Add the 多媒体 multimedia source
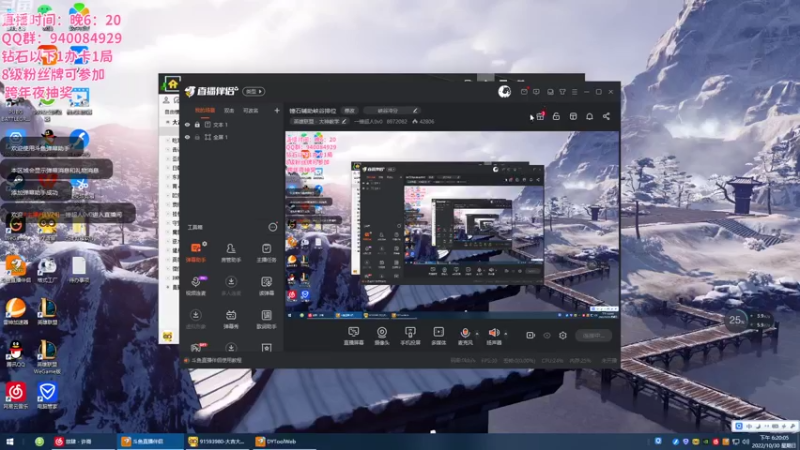The height and width of the screenshot is (450, 800). click(x=438, y=336)
